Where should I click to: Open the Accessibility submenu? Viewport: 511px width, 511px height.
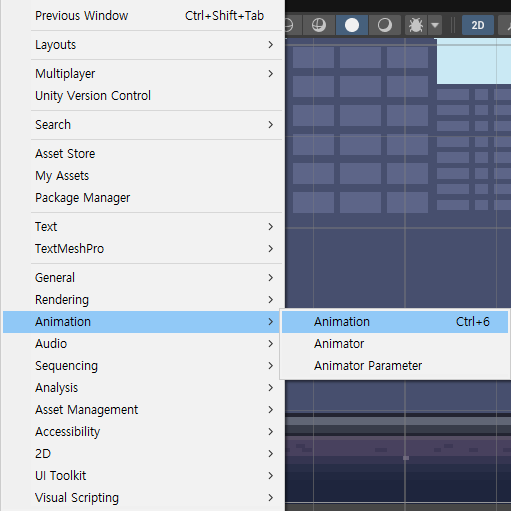pyautogui.click(x=142, y=432)
